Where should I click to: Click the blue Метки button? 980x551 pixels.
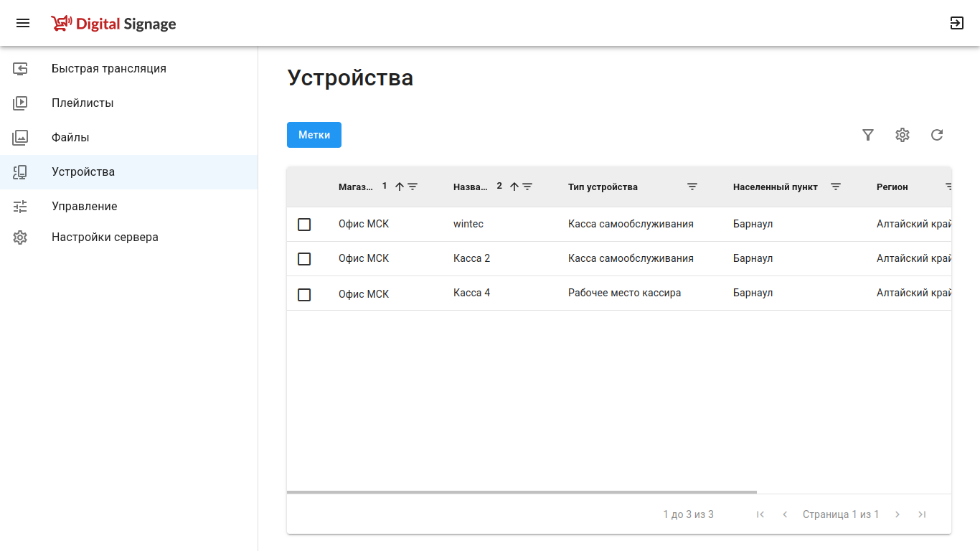click(x=314, y=135)
